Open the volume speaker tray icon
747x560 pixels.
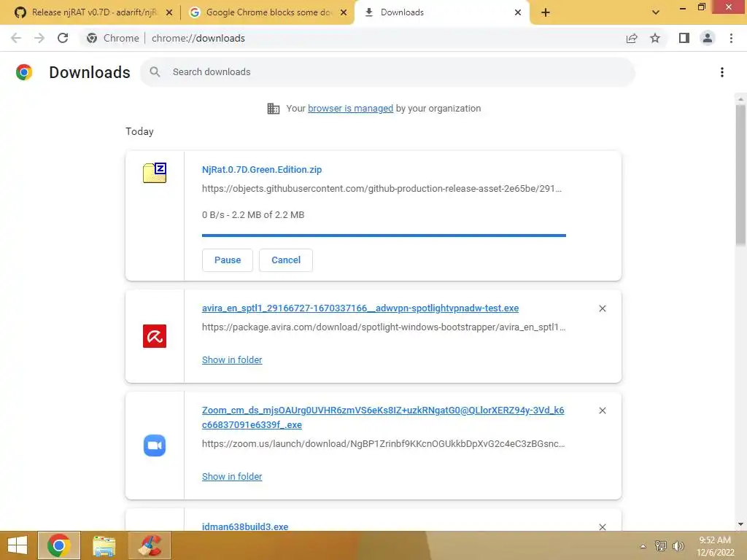pyautogui.click(x=678, y=545)
